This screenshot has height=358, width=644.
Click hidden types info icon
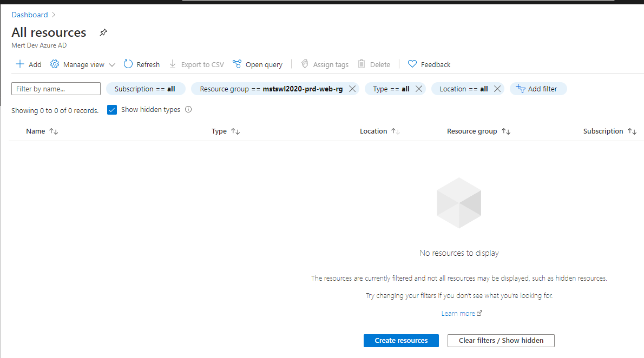click(188, 109)
